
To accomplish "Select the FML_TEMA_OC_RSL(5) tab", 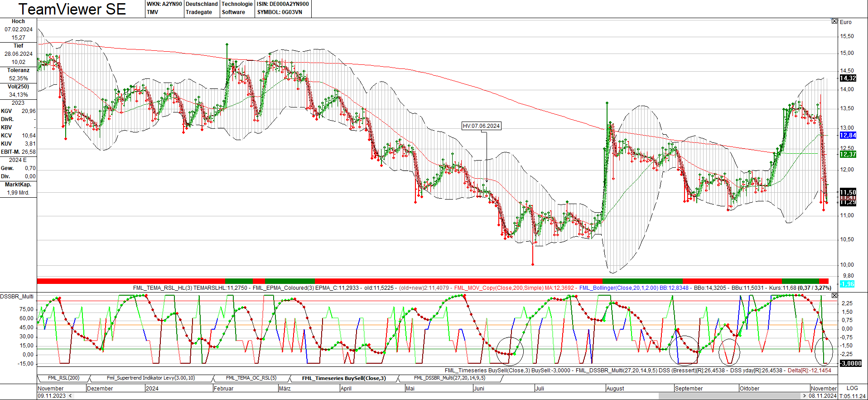I will tap(251, 378).
